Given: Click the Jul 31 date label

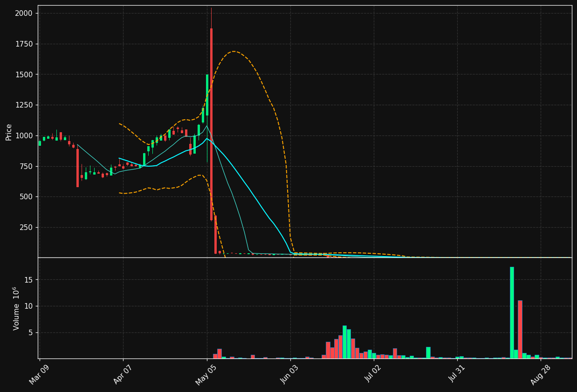Looking at the screenshot, I should 457,374.
